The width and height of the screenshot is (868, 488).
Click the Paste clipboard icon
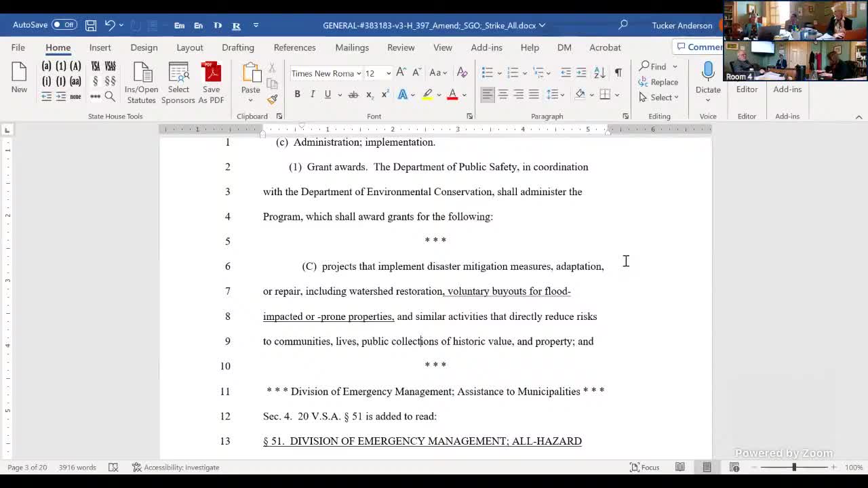pos(251,74)
